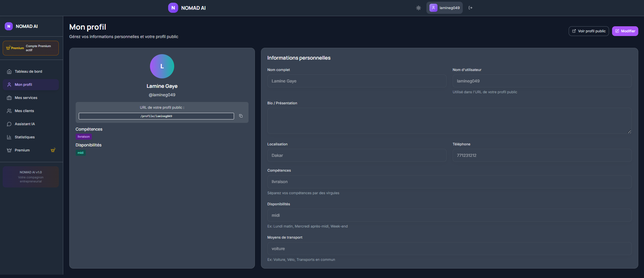Click Voir profil public button
The height and width of the screenshot is (278, 644).
pos(589,31)
